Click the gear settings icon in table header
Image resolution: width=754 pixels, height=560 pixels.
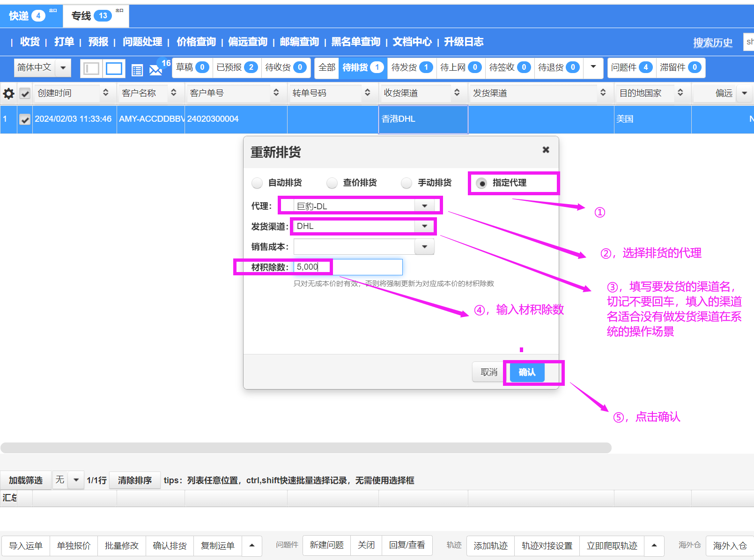point(8,94)
